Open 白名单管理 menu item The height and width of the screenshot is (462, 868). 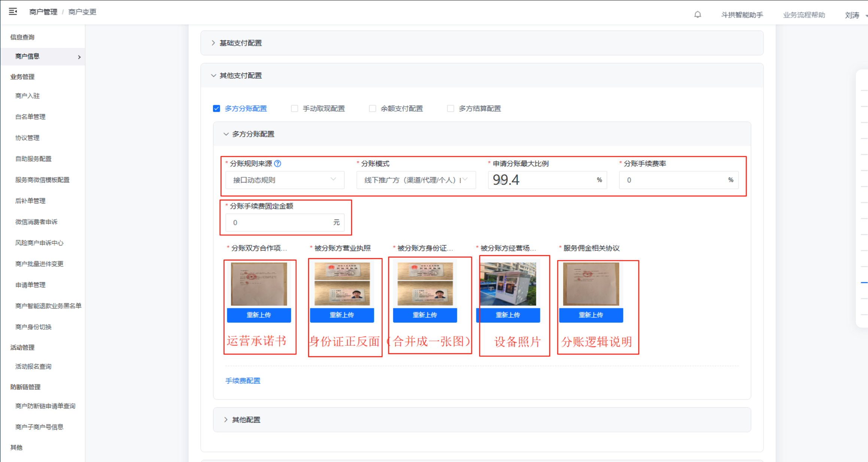point(30,117)
